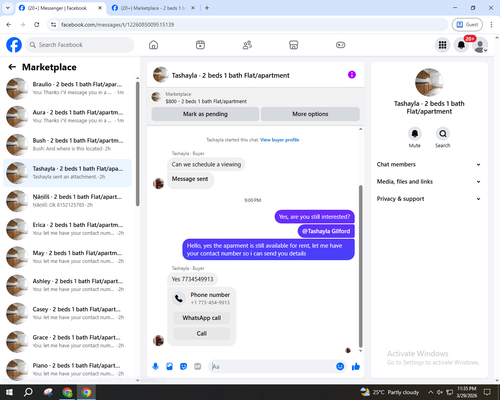The image size is (500, 400).
Task: Switch to Marketplace - 2 beds tab
Action: [152, 8]
